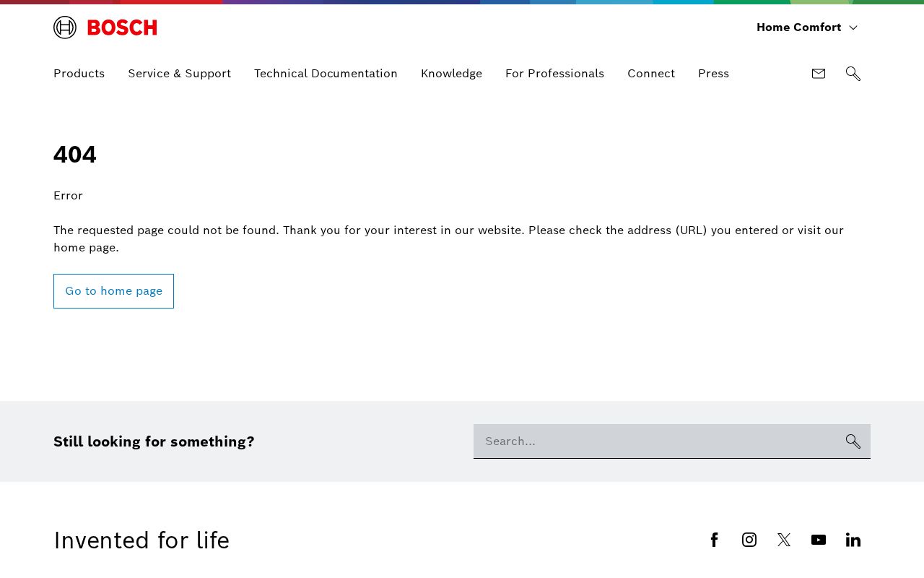Image resolution: width=924 pixels, height=578 pixels.
Task: Open Bosch Facebook page icon
Action: pyautogui.click(x=715, y=540)
